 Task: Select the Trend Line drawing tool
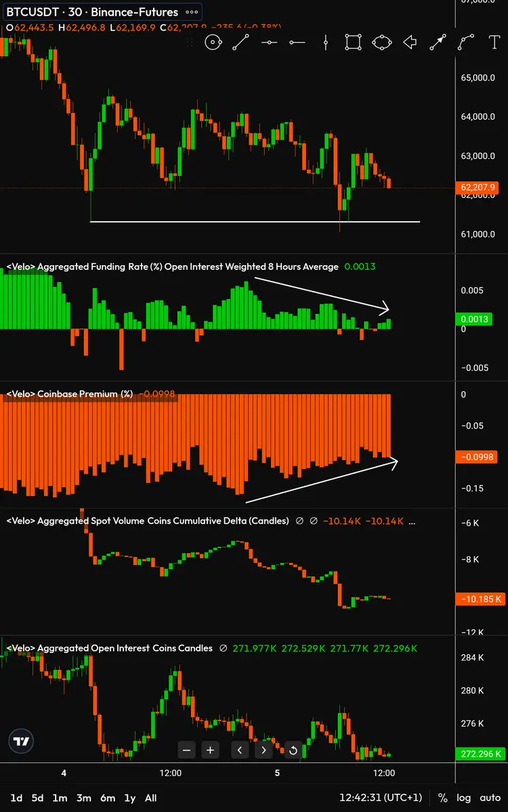240,43
